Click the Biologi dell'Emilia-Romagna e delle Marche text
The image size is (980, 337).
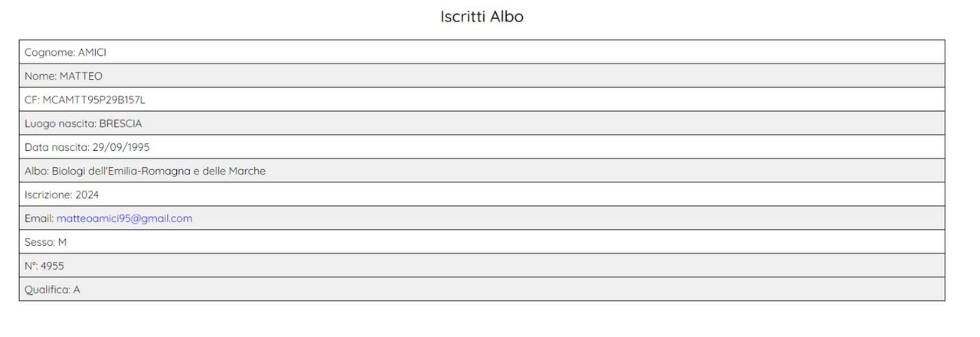click(158, 171)
